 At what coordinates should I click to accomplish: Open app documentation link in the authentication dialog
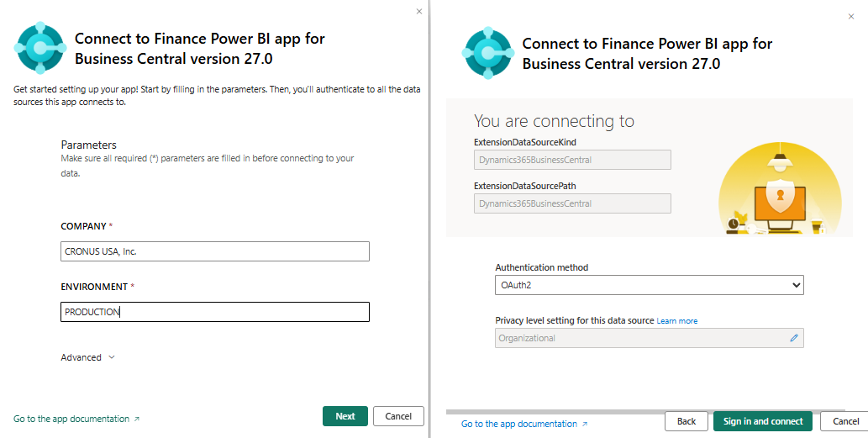click(518, 424)
